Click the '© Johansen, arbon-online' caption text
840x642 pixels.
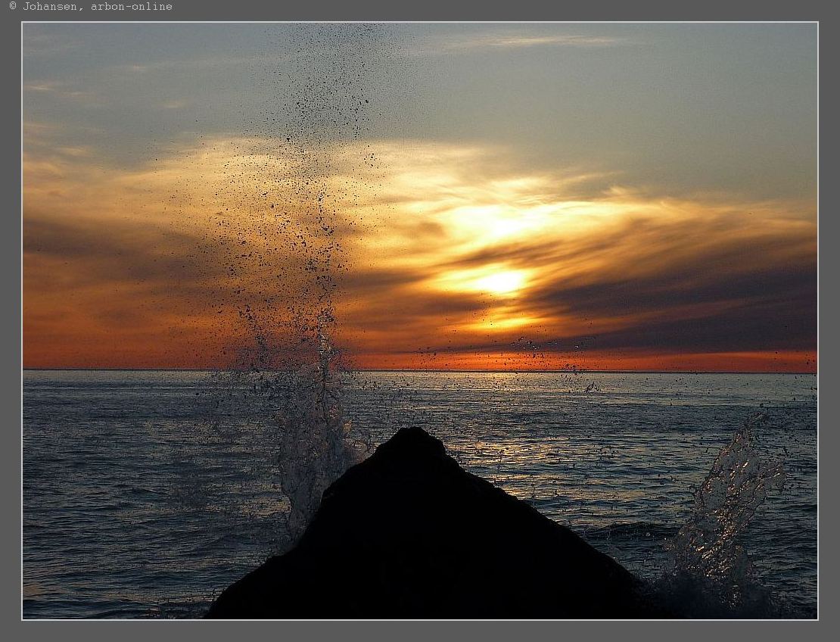pyautogui.click(x=91, y=6)
